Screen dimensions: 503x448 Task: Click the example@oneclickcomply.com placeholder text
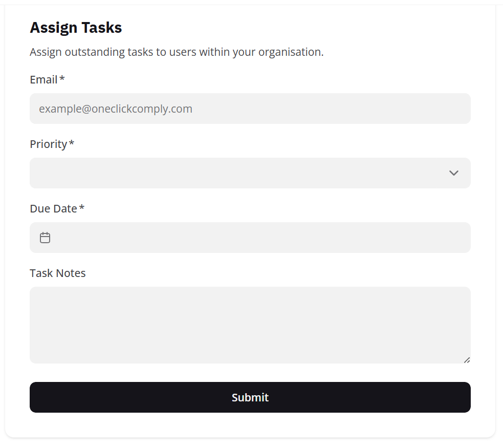(x=116, y=109)
